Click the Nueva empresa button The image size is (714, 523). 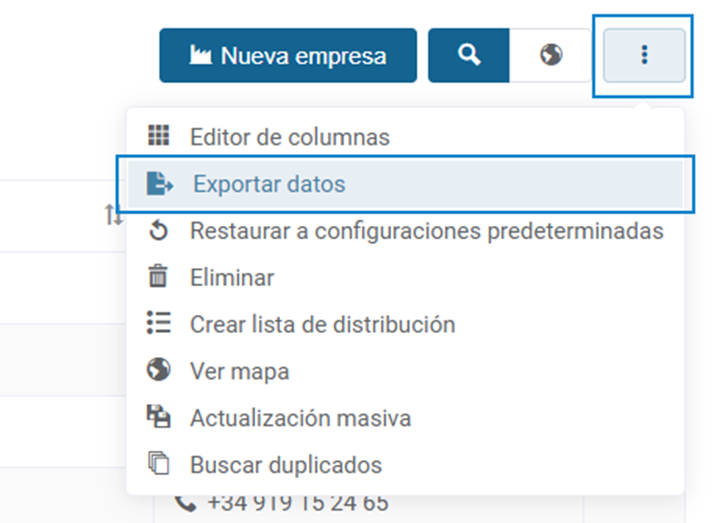click(x=288, y=56)
